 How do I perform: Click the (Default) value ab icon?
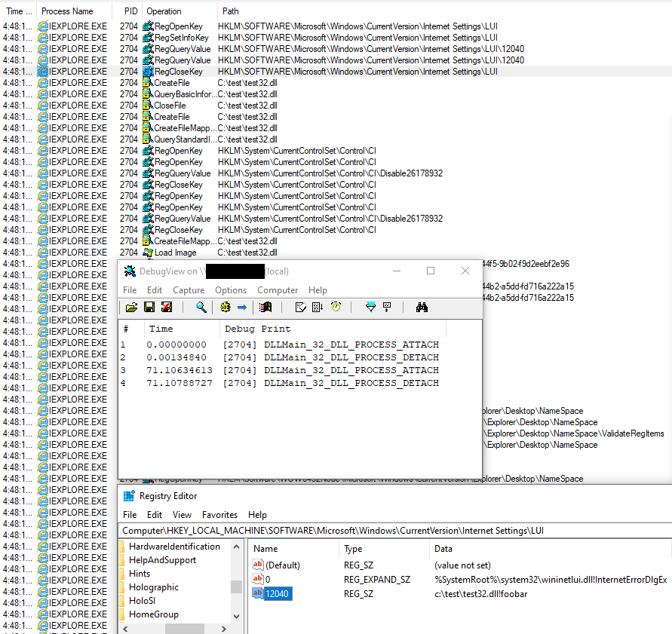tap(258, 565)
